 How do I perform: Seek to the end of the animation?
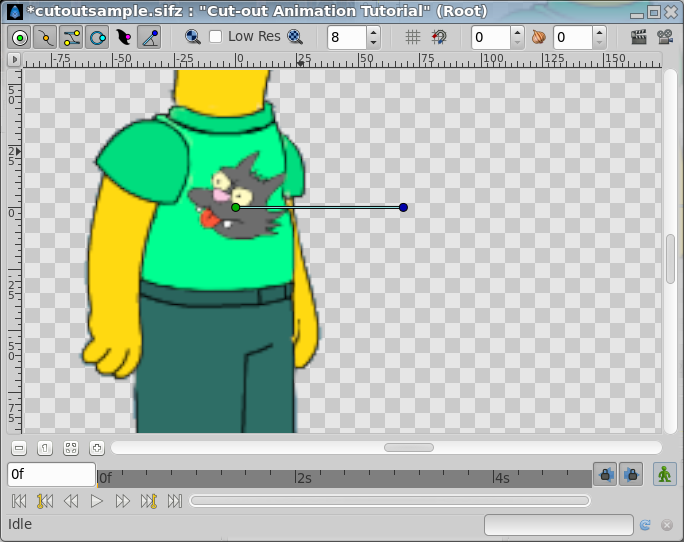174,501
